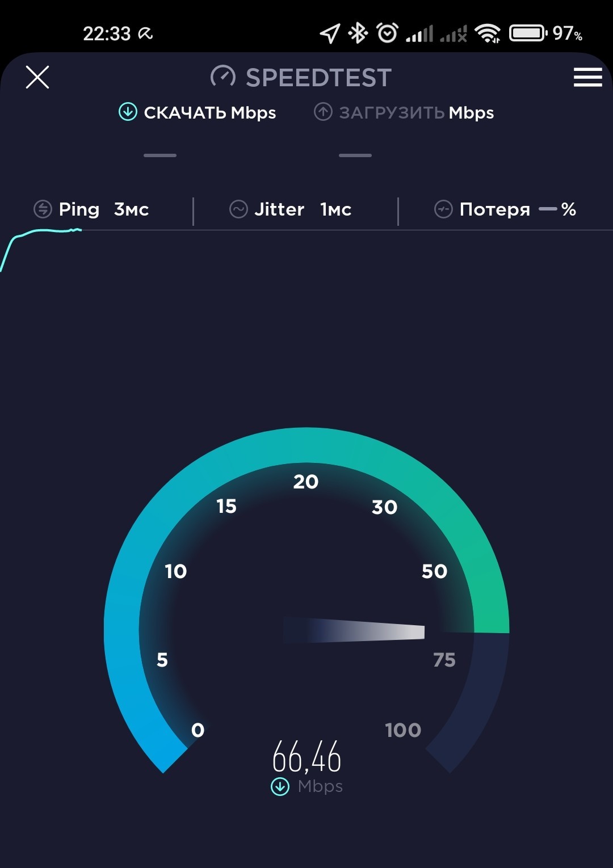Tap the first SIM signal bars icon
This screenshot has width=613, height=868.
click(419, 33)
